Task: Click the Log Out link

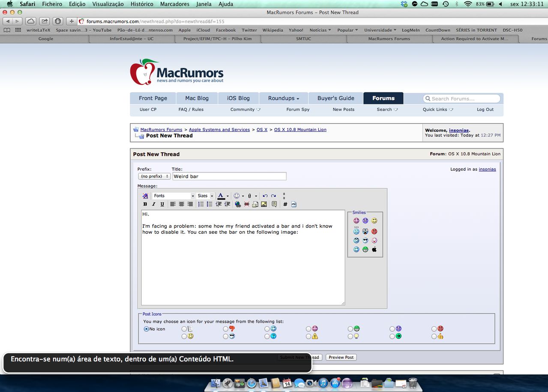Action: [x=485, y=110]
